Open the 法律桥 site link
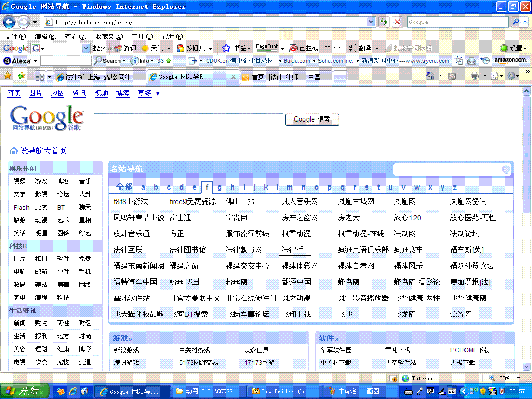 pos(292,250)
